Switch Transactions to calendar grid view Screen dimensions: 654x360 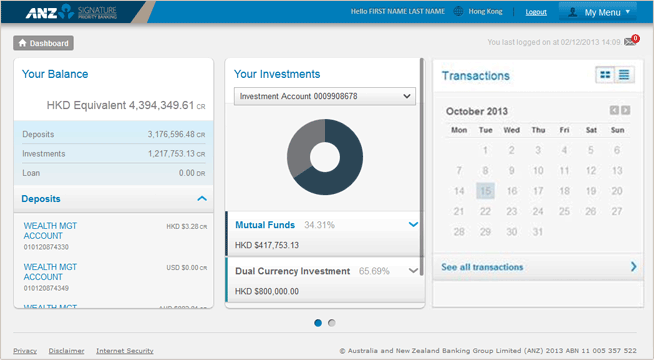(x=605, y=75)
